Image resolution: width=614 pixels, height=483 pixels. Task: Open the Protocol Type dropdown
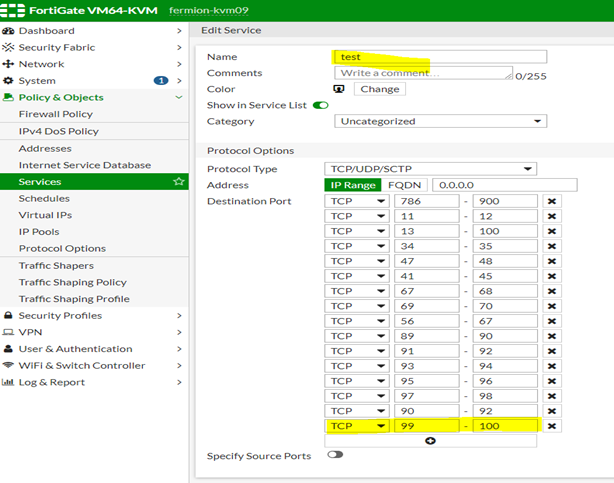click(431, 169)
